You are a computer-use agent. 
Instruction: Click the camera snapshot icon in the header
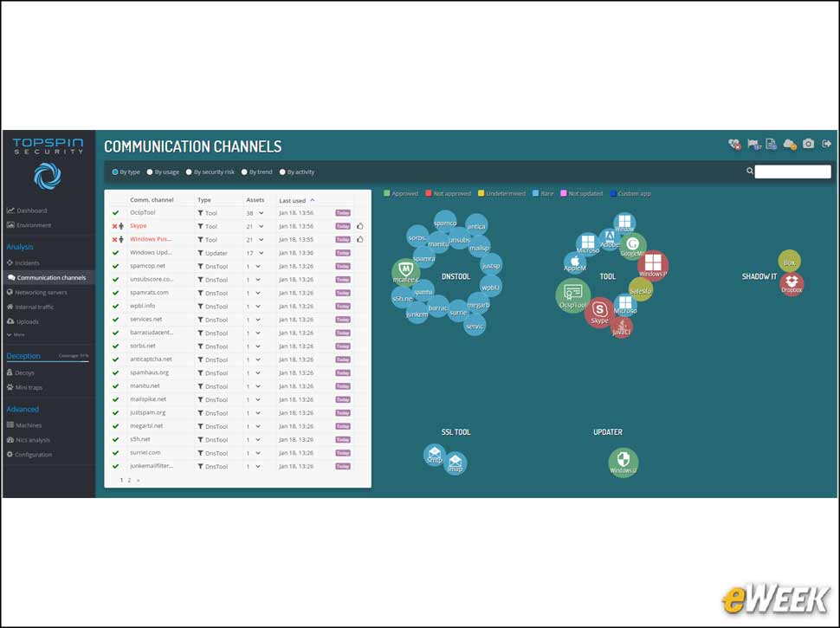tap(809, 144)
